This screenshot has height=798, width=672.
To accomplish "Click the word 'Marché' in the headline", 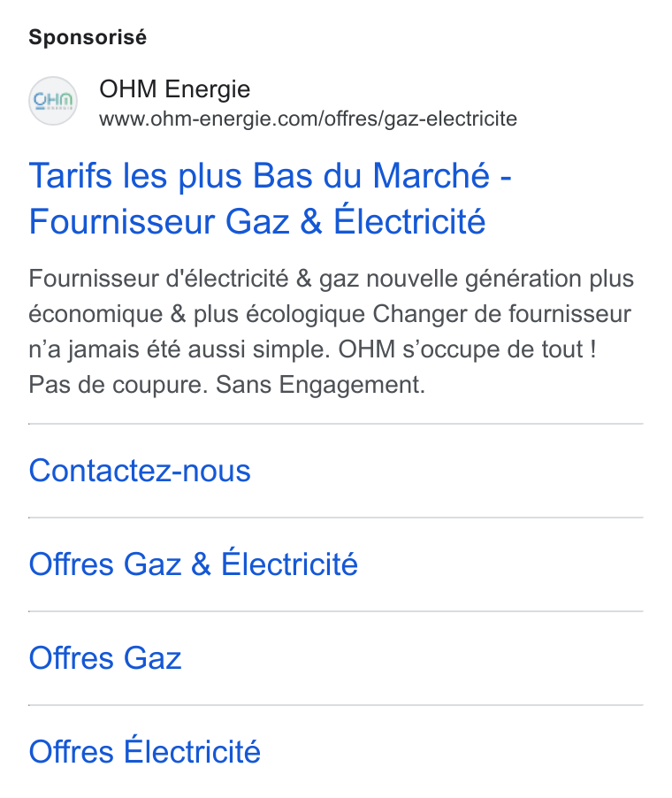I will point(431,175).
